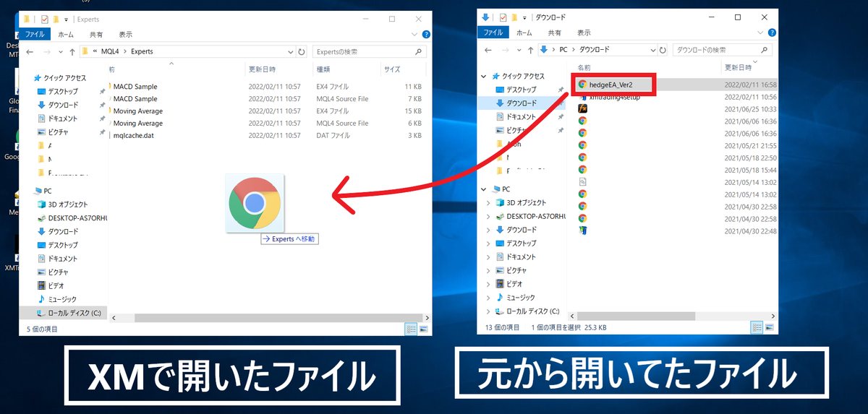This screenshot has width=868, height=414.
Task: Open ホーム tab in the Experts window
Action: pyautogui.click(x=65, y=34)
